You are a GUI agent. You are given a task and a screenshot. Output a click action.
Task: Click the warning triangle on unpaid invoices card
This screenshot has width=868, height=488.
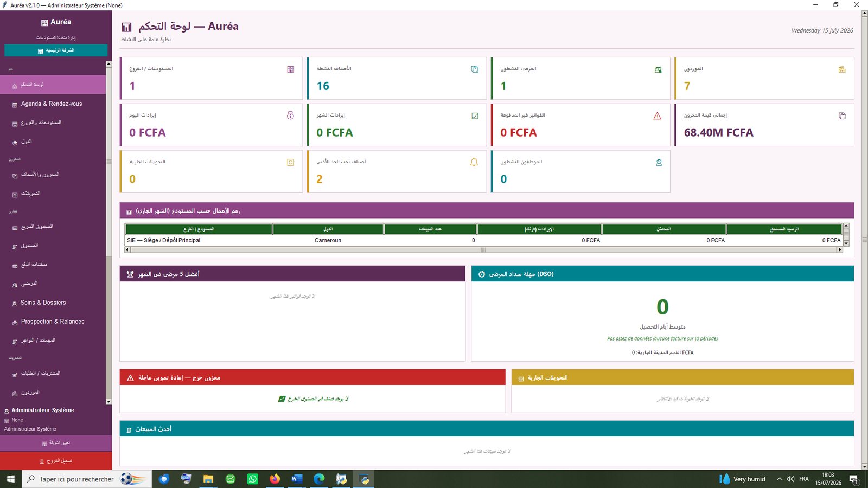pyautogui.click(x=658, y=115)
